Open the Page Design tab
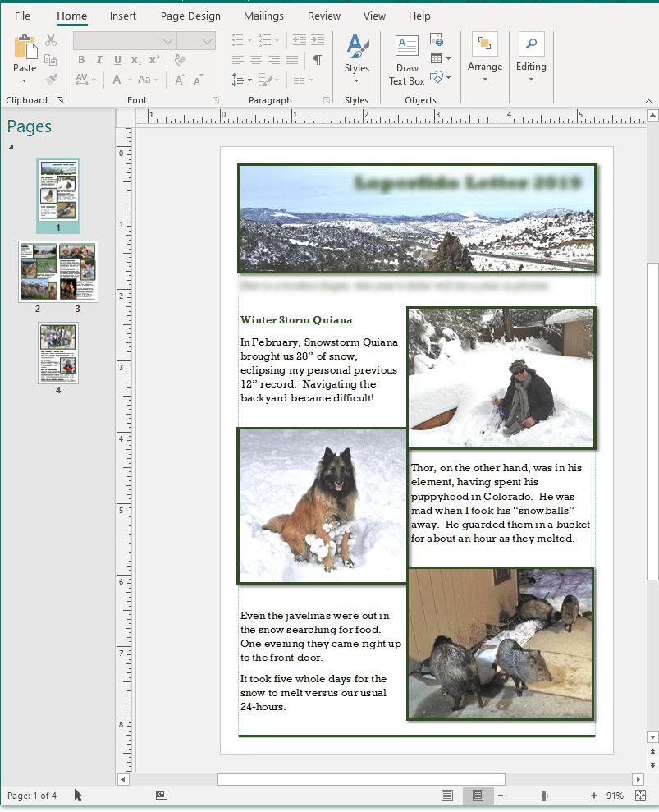 pyautogui.click(x=190, y=16)
